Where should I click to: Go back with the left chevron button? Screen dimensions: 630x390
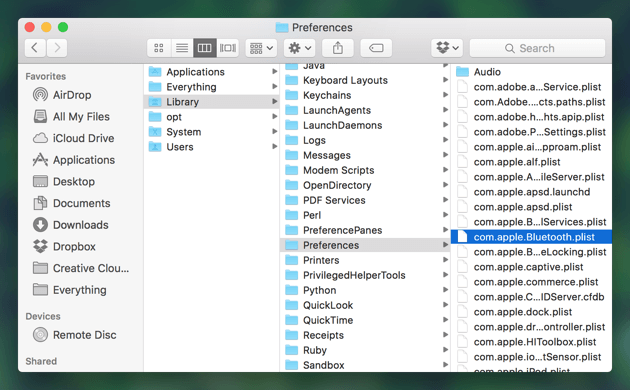pos(35,48)
